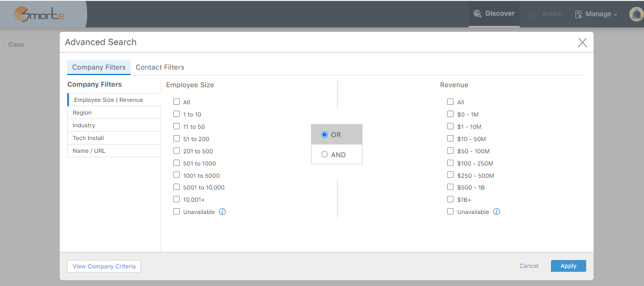
Task: Click the Cisco search input field
Action: point(29,45)
